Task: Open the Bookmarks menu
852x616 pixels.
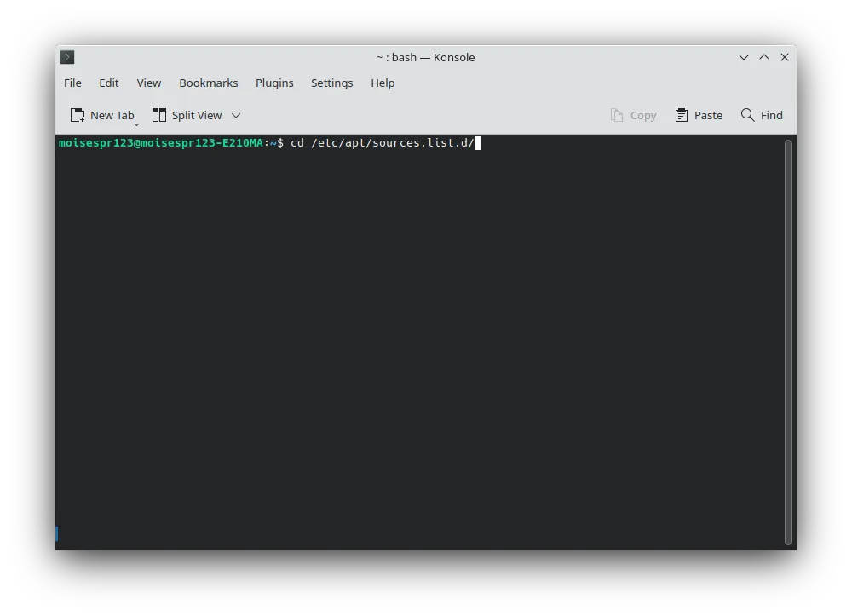Action: (209, 83)
